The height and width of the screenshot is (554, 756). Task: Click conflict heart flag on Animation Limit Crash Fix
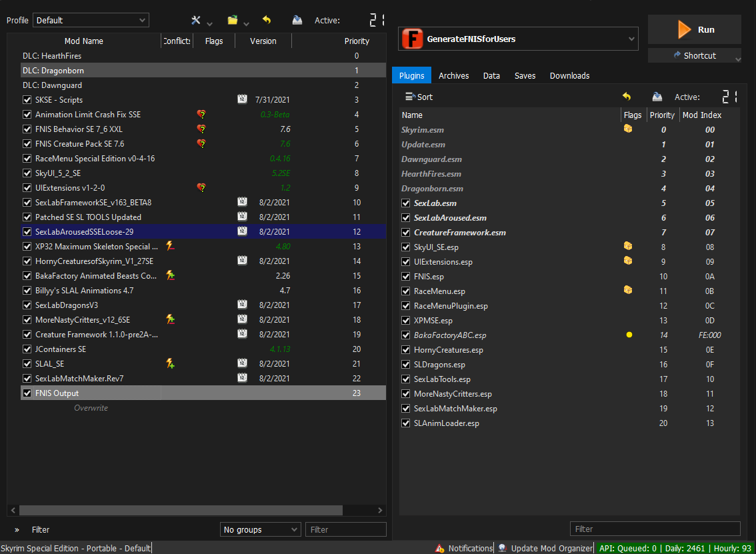201,114
